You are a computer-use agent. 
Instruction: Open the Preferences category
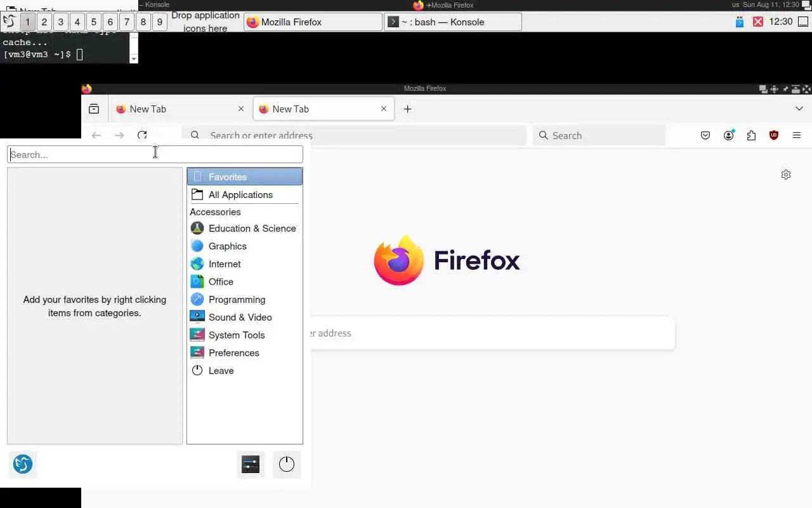(245, 353)
